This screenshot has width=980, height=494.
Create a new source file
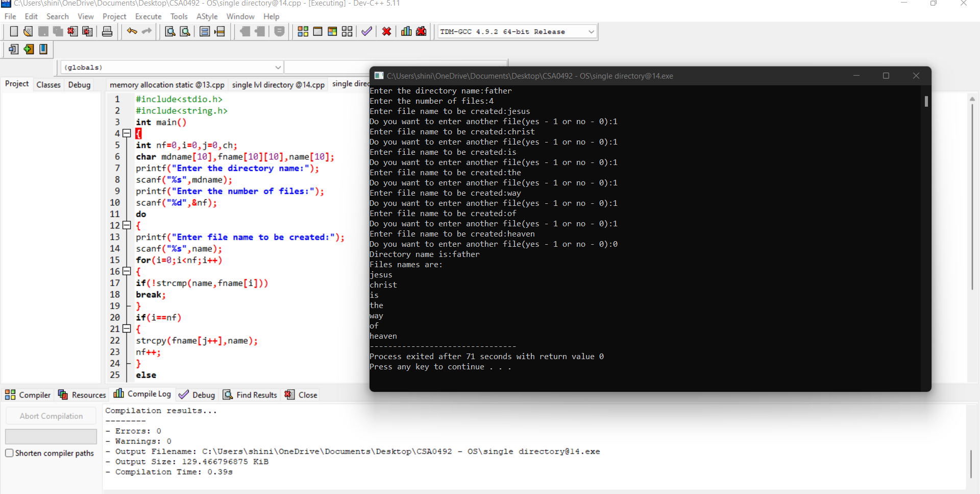tap(14, 31)
